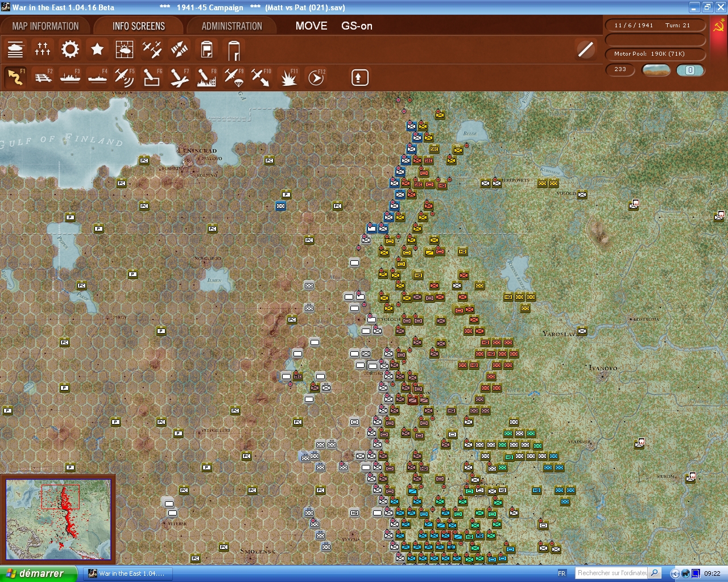Open the MAP INFORMATION tab

45,26
